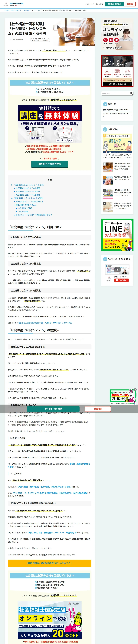Click the telephone consultation icon
138x644 pixels.
pos(105,40)
